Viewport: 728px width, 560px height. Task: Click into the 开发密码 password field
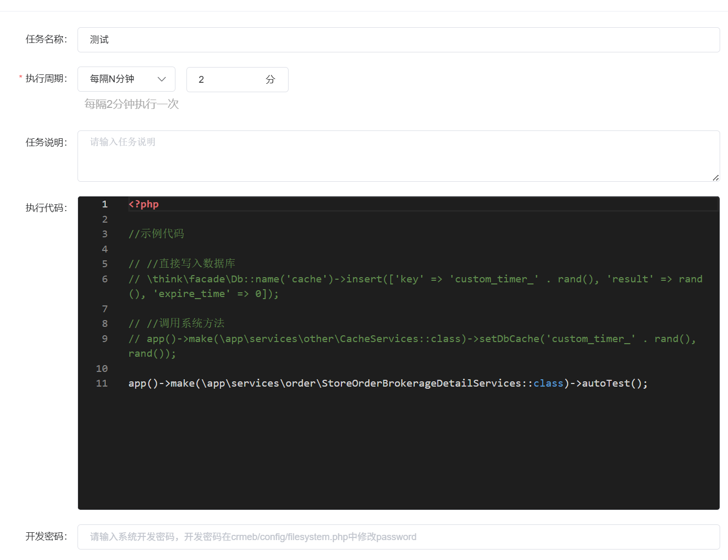(x=398, y=537)
